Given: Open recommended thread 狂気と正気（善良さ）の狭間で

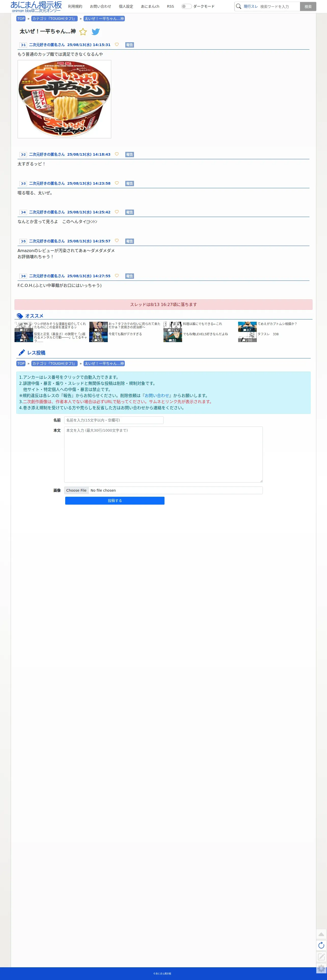Looking at the screenshot, I should click(60, 337).
